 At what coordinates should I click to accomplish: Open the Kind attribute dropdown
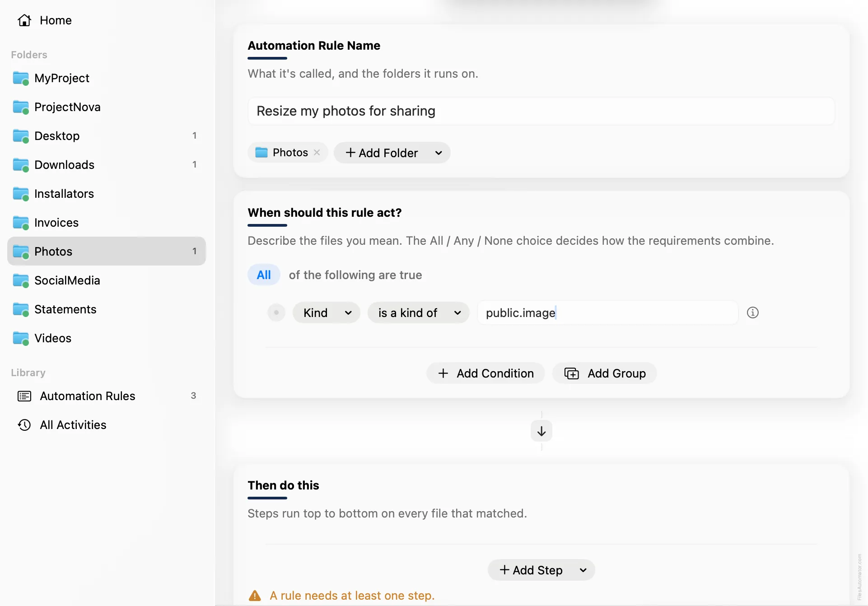coord(326,312)
